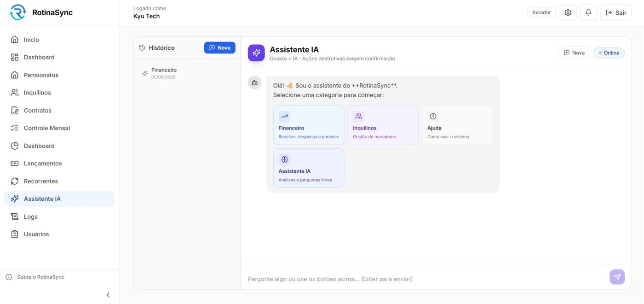The width and height of the screenshot is (644, 304).
Task: Click the question mark icon in Ajuda card
Action: coord(433,117)
